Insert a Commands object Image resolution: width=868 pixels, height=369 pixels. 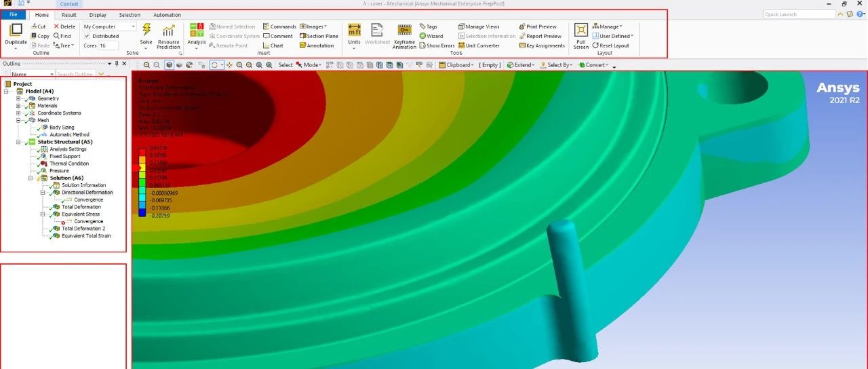[x=279, y=26]
